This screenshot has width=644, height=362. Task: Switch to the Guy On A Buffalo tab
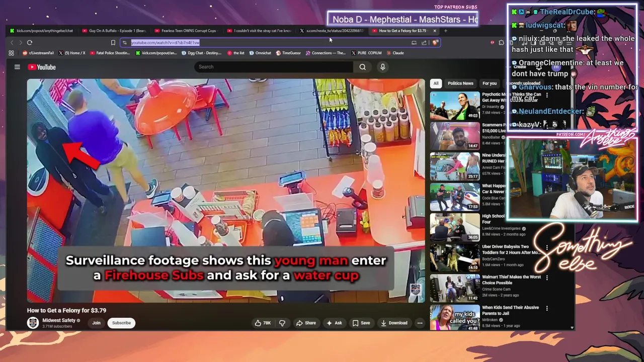[x=114, y=31]
